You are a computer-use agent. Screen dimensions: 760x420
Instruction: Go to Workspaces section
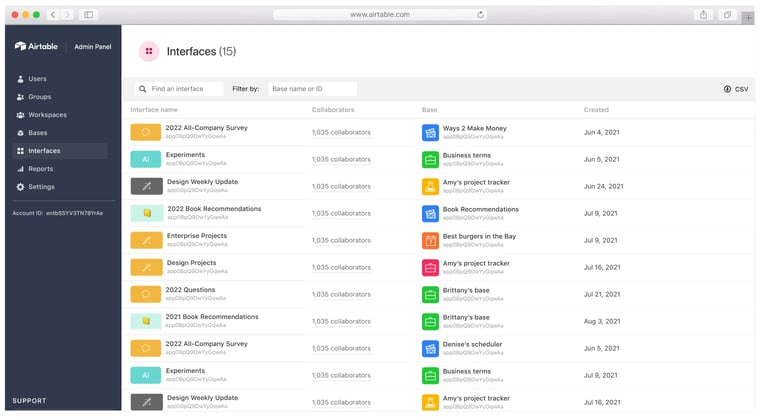47,115
